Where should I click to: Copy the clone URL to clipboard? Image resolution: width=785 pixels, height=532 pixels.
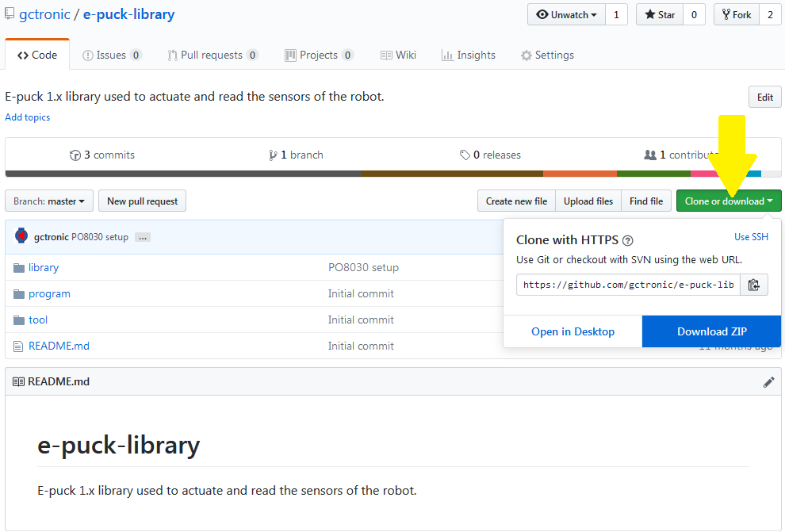click(754, 285)
